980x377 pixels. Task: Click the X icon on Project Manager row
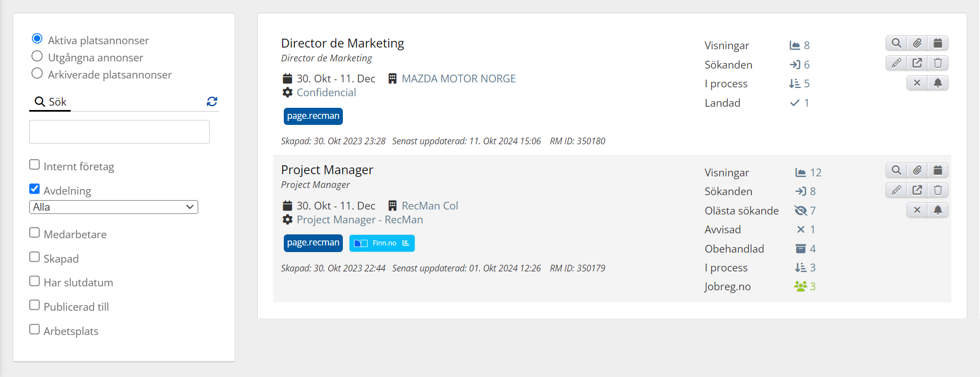coord(917,210)
